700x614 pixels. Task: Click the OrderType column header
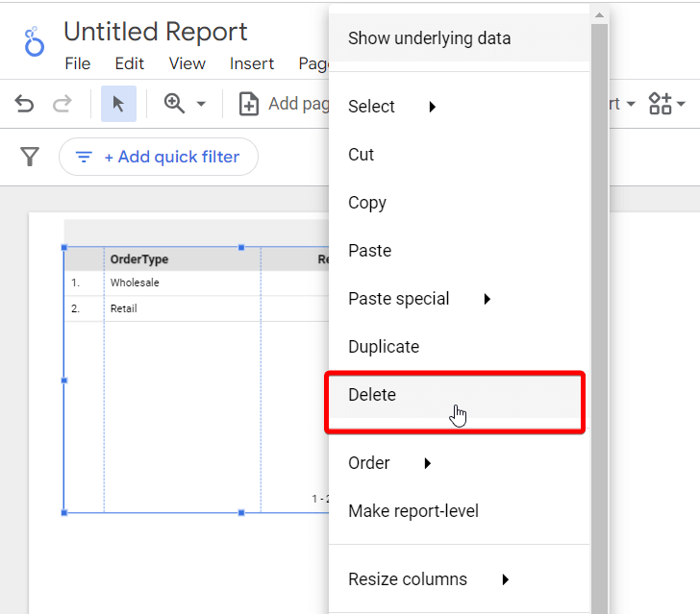tap(182, 259)
